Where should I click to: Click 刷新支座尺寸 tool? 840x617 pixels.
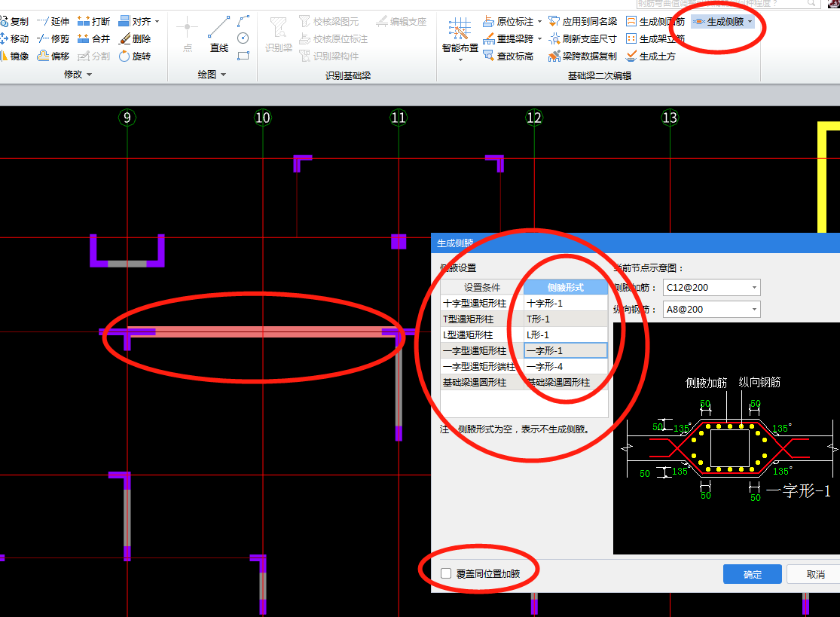click(582, 38)
